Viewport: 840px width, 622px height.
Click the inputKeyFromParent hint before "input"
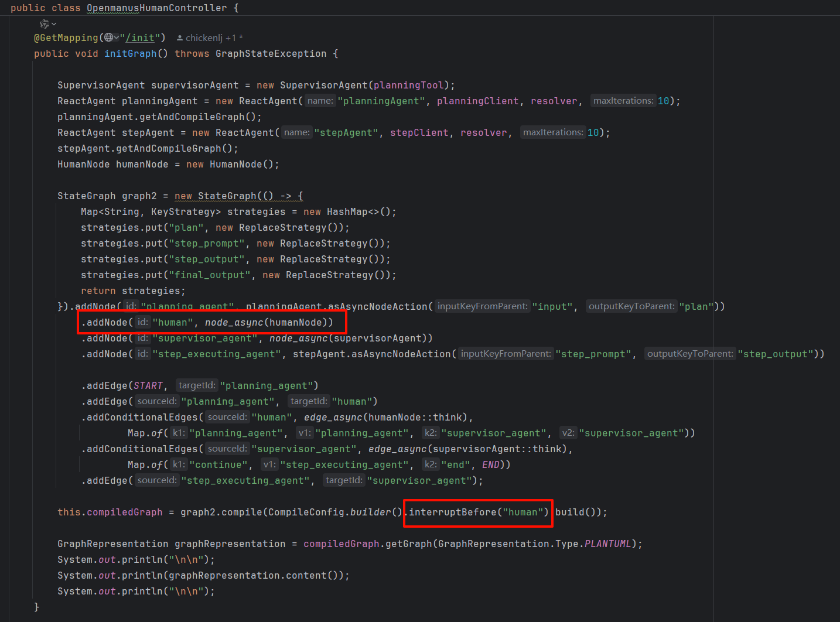(x=483, y=306)
